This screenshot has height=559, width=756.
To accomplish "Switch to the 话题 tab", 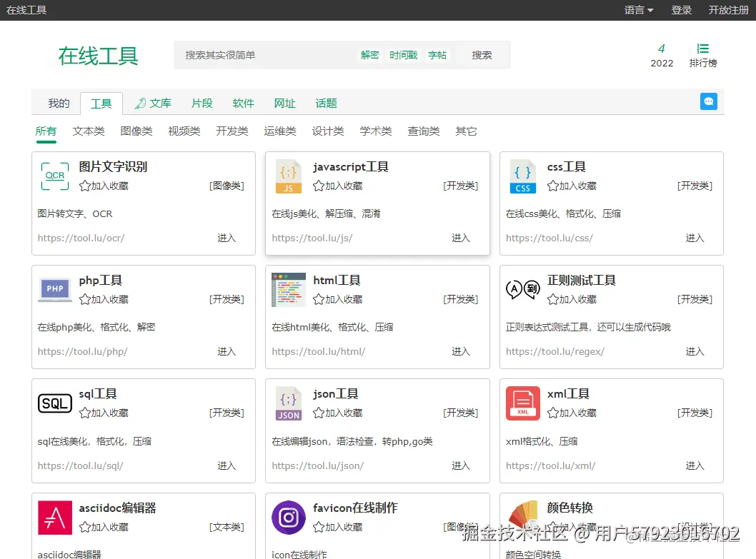I will [x=326, y=103].
